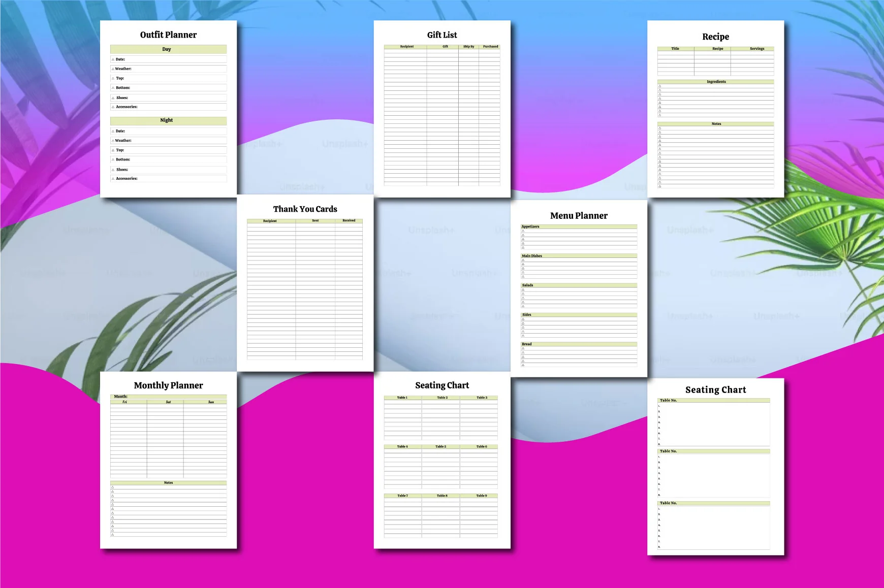Screen dimensions: 884x588
Task: Open the Seating Chart page with Table No. lists
Action: pos(715,467)
